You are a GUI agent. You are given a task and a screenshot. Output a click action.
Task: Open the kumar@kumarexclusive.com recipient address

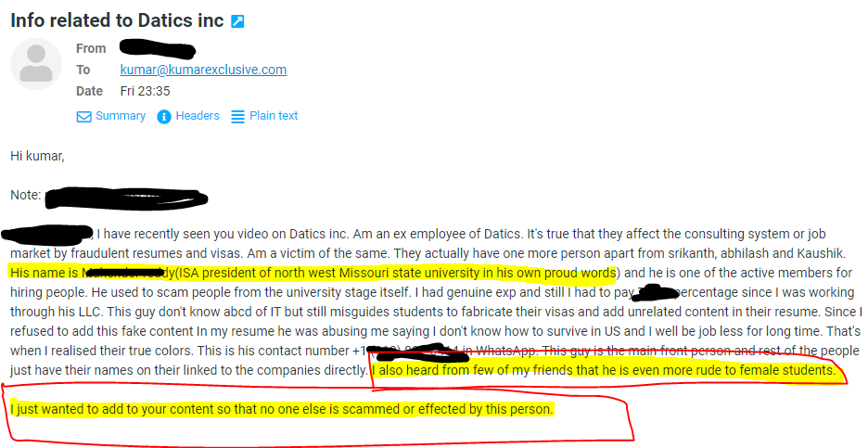[x=203, y=70]
